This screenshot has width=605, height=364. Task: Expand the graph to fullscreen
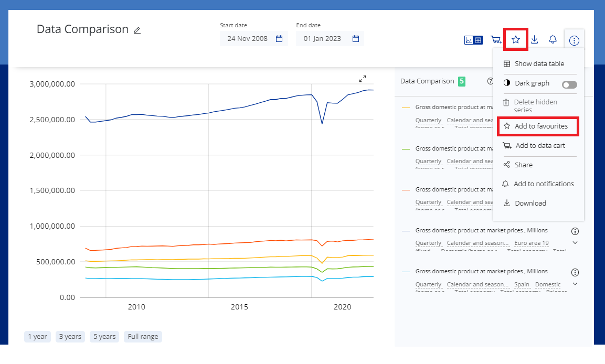(x=363, y=79)
